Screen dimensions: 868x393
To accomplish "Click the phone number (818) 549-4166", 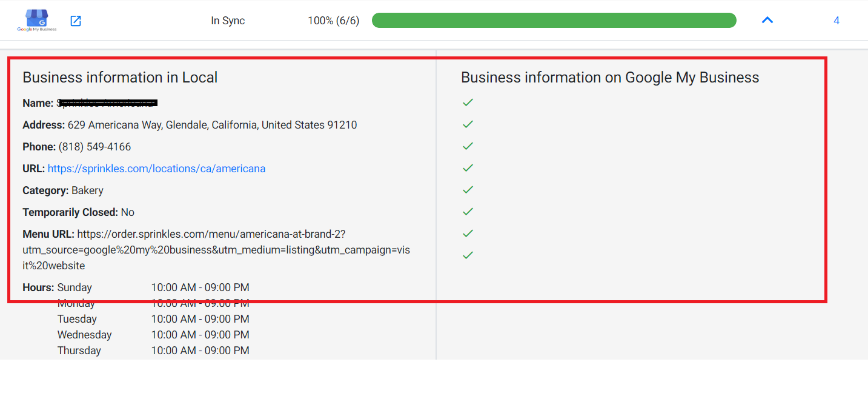I will point(94,147).
